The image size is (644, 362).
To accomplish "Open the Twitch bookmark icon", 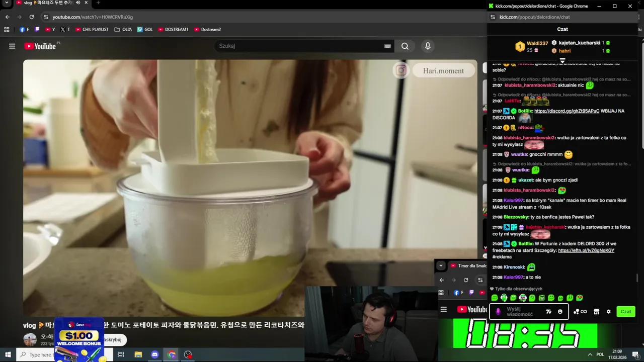I will pos(37,30).
